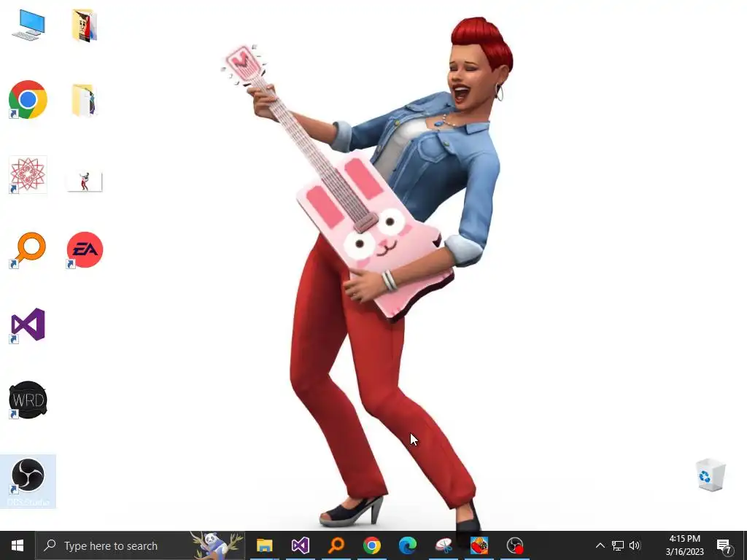Select the guitar player image file thumbnail

pyautogui.click(x=85, y=182)
